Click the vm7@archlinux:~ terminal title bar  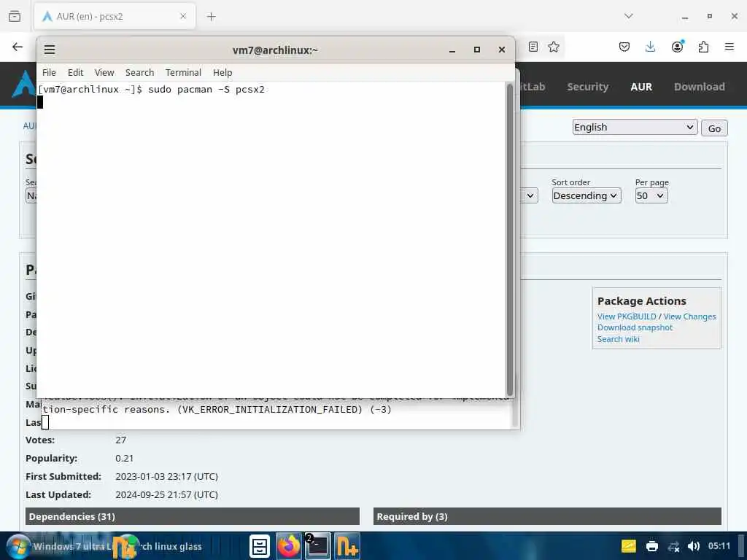pyautogui.click(x=275, y=50)
